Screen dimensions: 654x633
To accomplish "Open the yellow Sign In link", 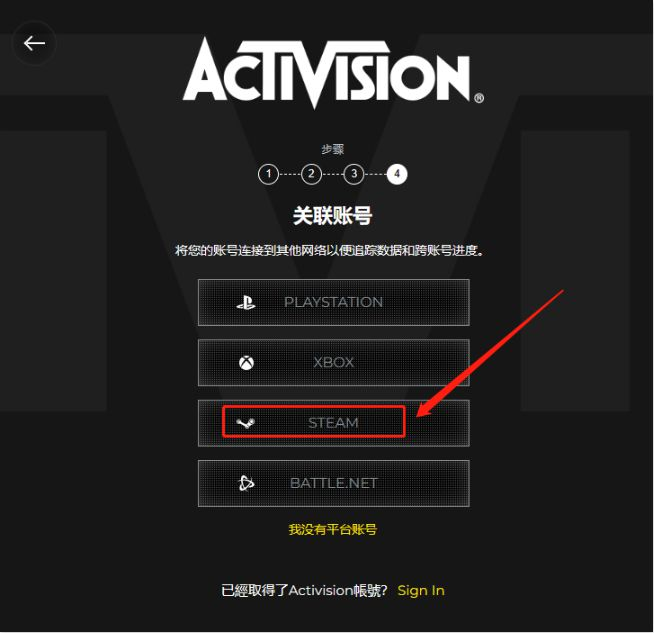I will coord(421,590).
